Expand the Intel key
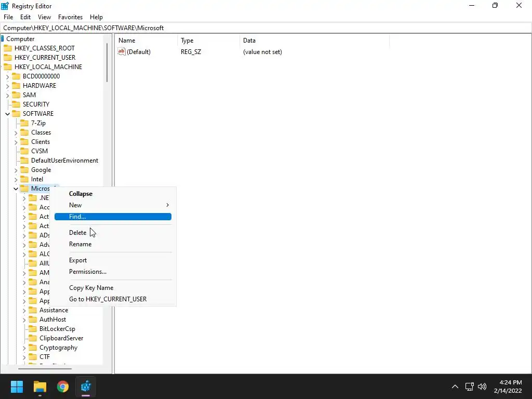 pyautogui.click(x=16, y=179)
